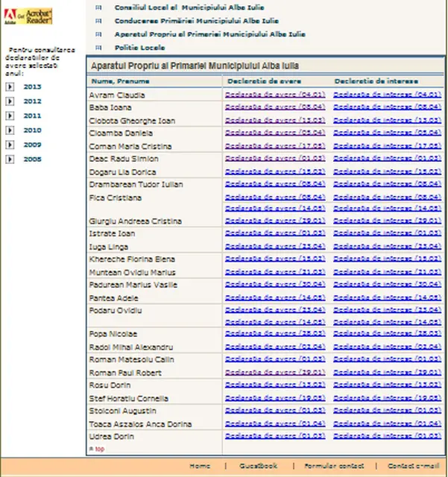
Task: Expand icon before Politia Locala
Action: [98, 48]
